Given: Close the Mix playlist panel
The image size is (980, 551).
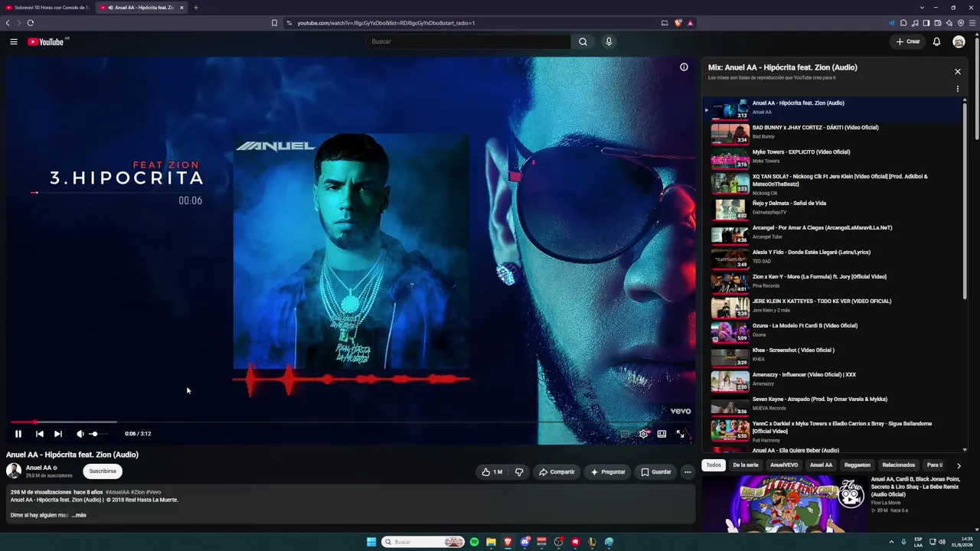Looking at the screenshot, I should coord(957,71).
